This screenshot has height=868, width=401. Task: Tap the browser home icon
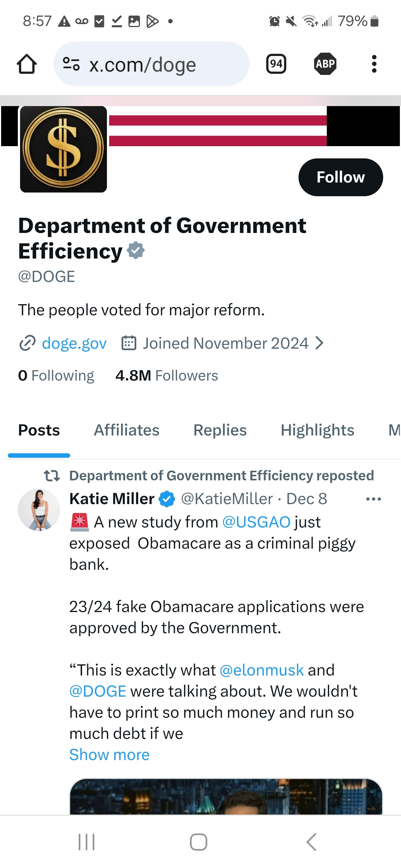pos(27,64)
